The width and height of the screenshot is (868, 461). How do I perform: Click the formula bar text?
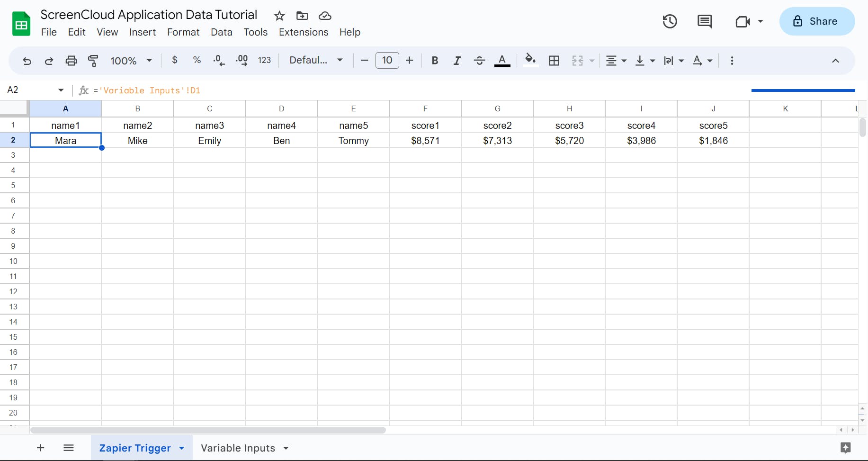pos(147,90)
